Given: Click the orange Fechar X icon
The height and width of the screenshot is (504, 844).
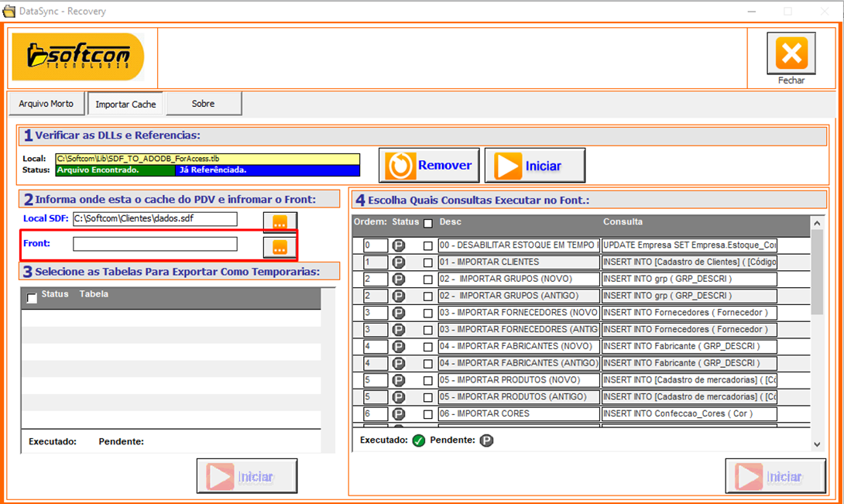Looking at the screenshot, I should [x=791, y=54].
